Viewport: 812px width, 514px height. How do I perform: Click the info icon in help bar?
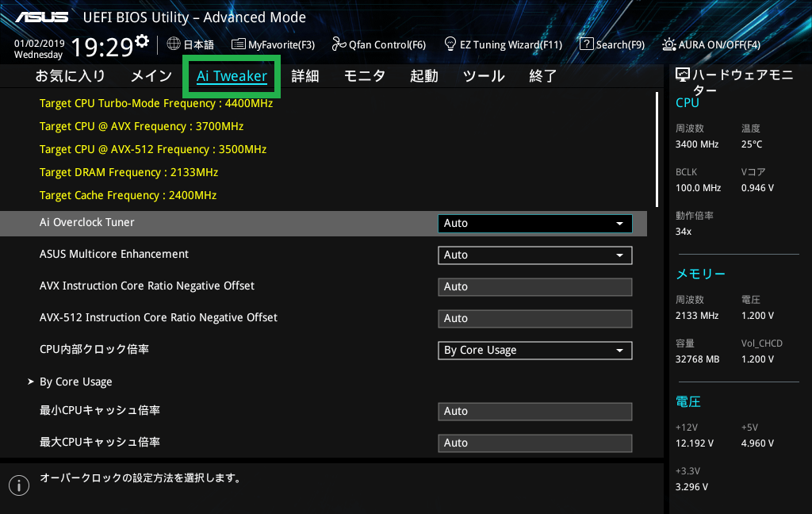click(19, 485)
